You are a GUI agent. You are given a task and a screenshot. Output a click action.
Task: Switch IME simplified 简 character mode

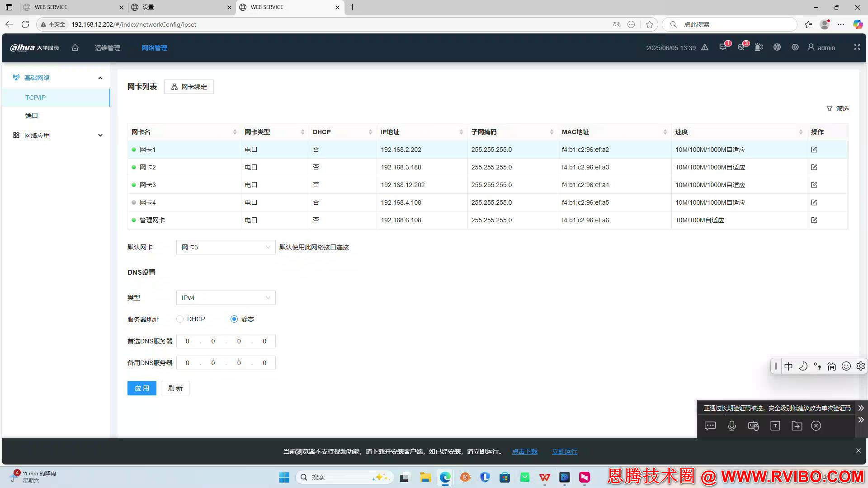(832, 366)
